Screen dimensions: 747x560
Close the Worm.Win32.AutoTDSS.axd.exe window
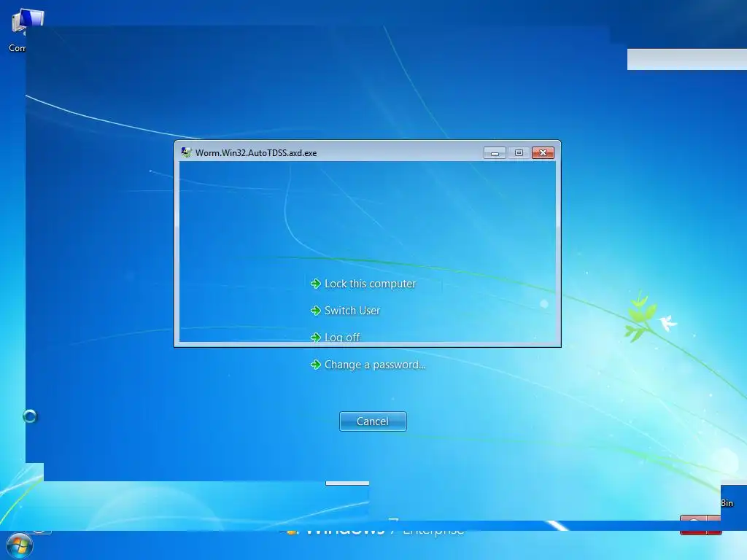coord(543,153)
